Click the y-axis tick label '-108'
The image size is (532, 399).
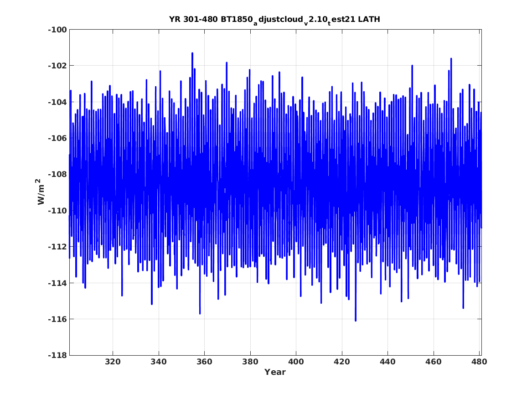(x=57, y=174)
